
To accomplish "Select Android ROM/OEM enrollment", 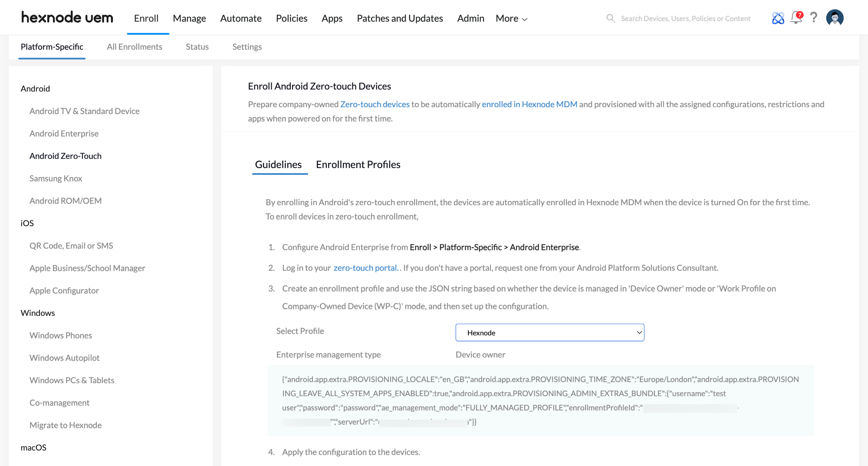I will pyautogui.click(x=66, y=201).
